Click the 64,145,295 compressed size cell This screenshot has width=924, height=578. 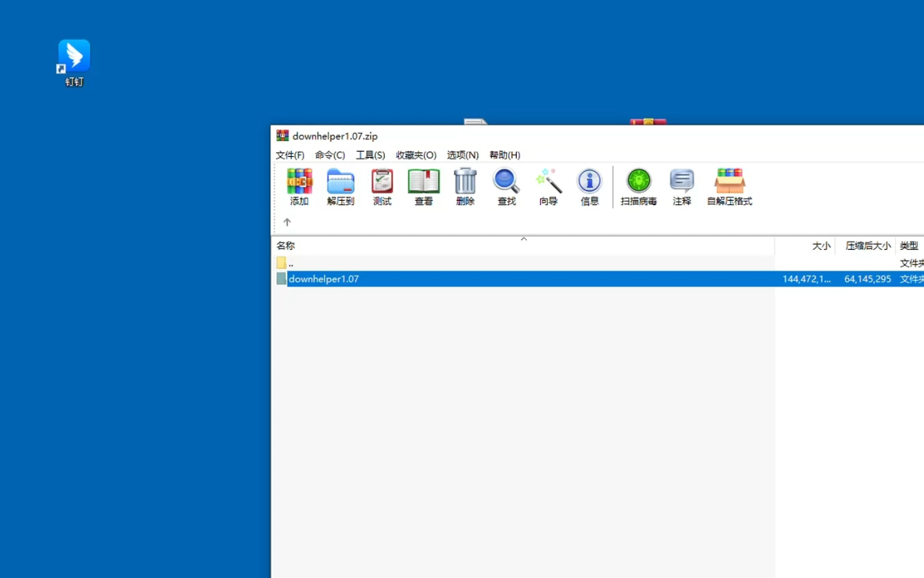pos(868,279)
